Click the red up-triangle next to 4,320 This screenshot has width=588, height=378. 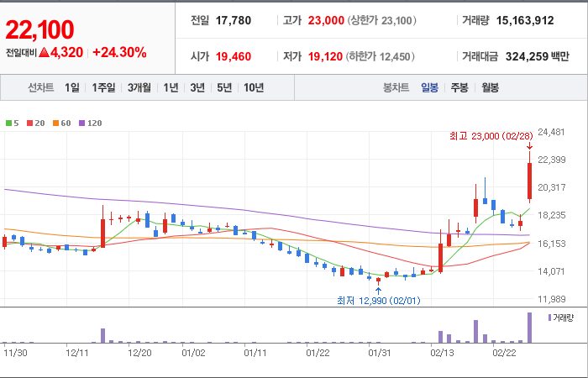click(x=45, y=52)
